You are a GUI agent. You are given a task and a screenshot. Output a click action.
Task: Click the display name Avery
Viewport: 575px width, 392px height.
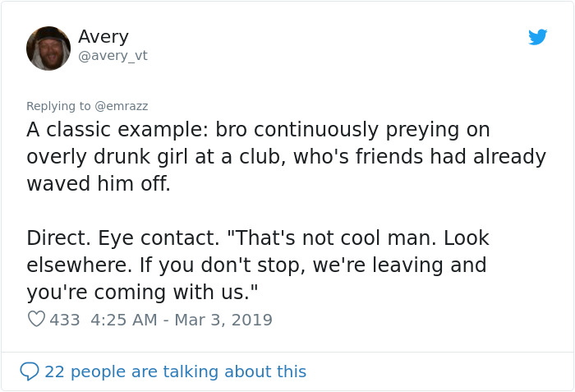click(x=103, y=36)
